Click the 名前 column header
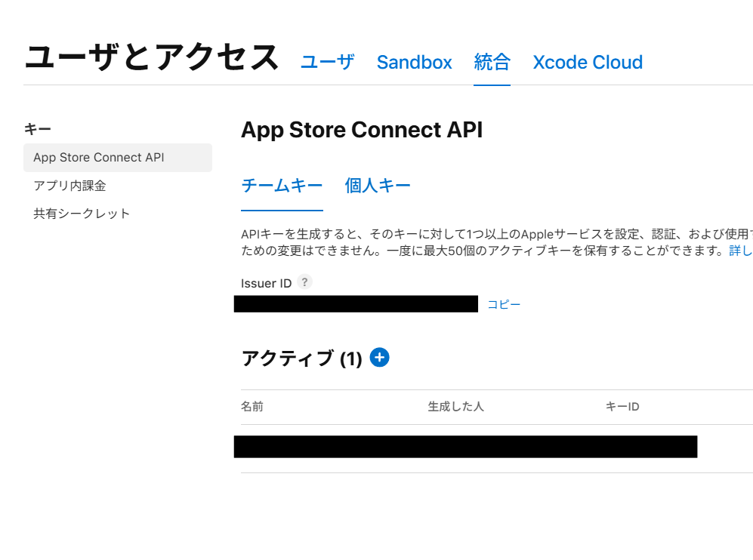 [252, 407]
